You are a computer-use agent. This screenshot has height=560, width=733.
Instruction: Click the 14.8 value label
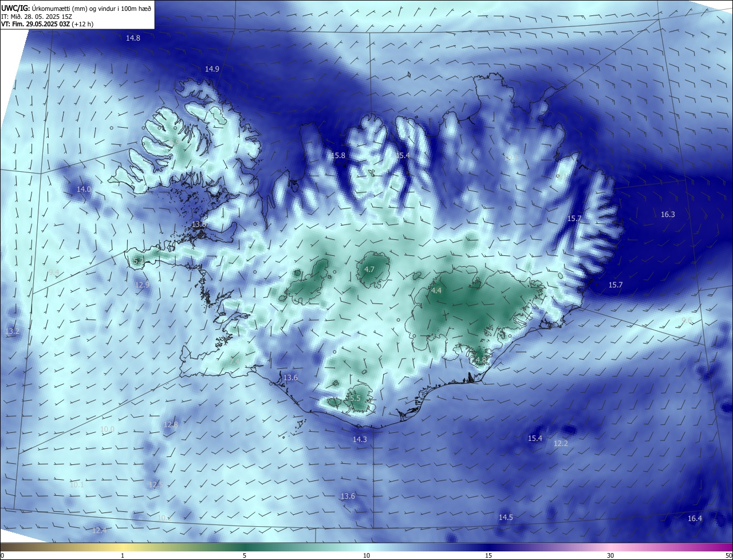point(133,38)
